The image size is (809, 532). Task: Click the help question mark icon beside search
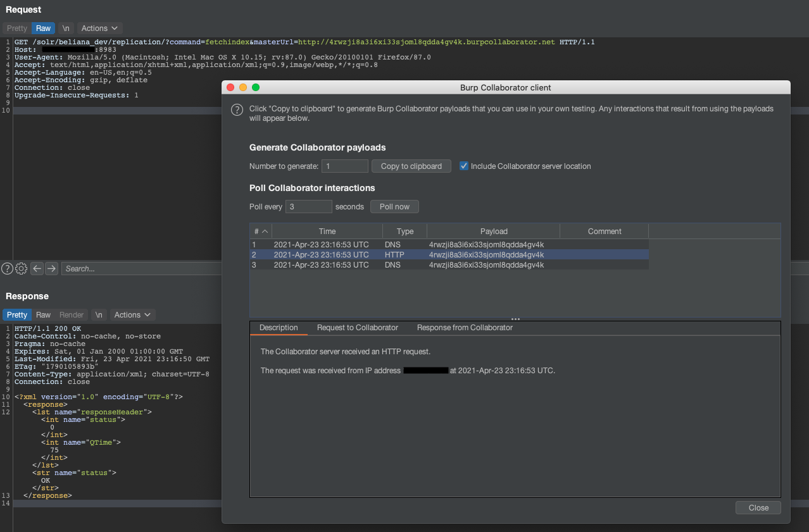point(7,268)
